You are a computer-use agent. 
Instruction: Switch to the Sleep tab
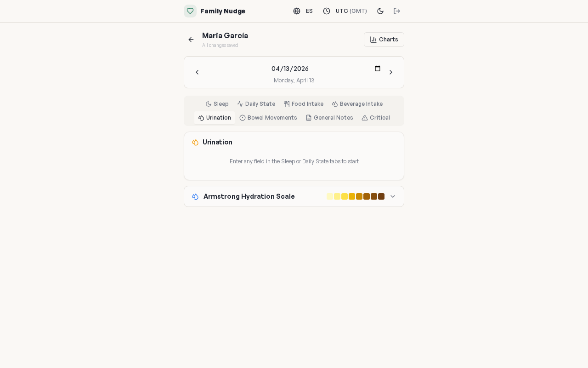[217, 104]
